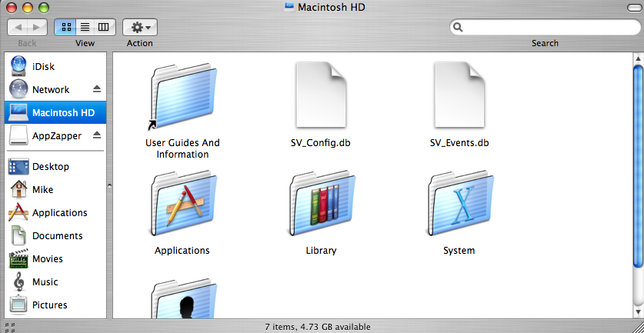Click the Library folder name label
The image size is (644, 333).
pos(321,250)
